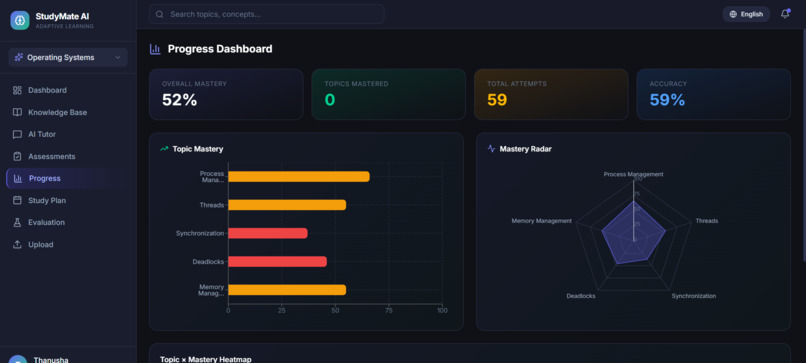Click the Mastery Radar card title
The height and width of the screenshot is (363, 806).
click(x=525, y=149)
